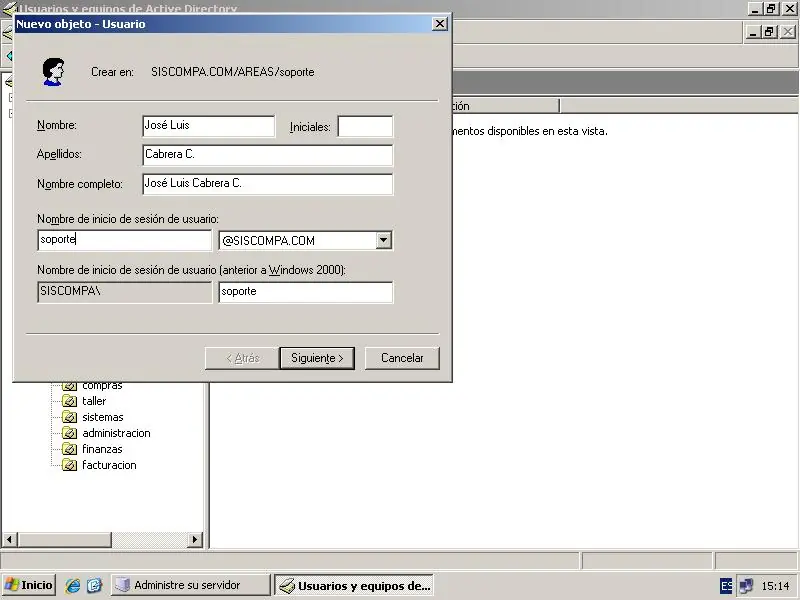
Task: Click the SISCOMPA\ domain prefix field
Action: click(x=124, y=292)
